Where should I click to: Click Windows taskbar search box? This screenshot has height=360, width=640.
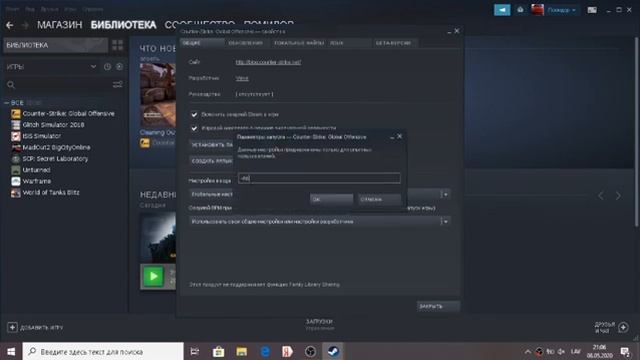(x=103, y=351)
